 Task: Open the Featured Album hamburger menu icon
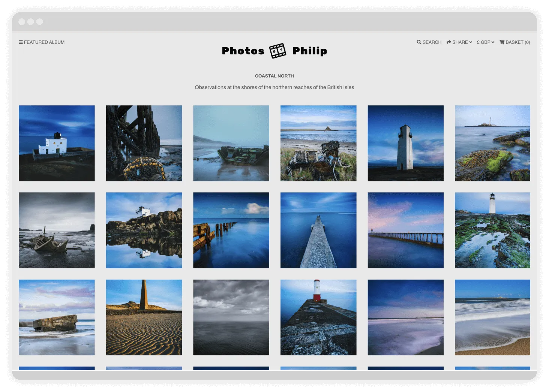[21, 42]
